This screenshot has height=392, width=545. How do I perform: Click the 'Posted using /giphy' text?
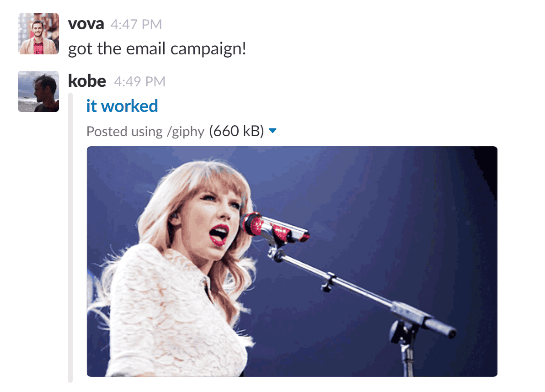tap(145, 132)
